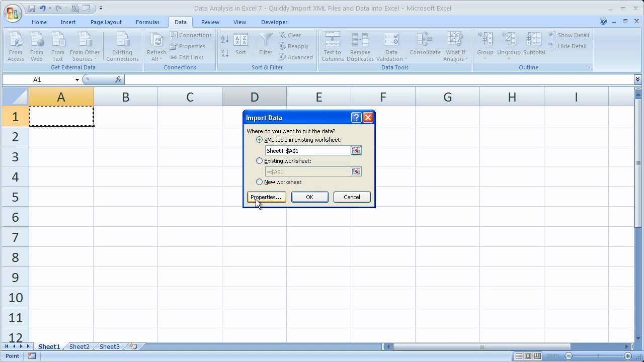The width and height of the screenshot is (644, 362).
Task: Zoom in with plus button
Action: coord(628,356)
